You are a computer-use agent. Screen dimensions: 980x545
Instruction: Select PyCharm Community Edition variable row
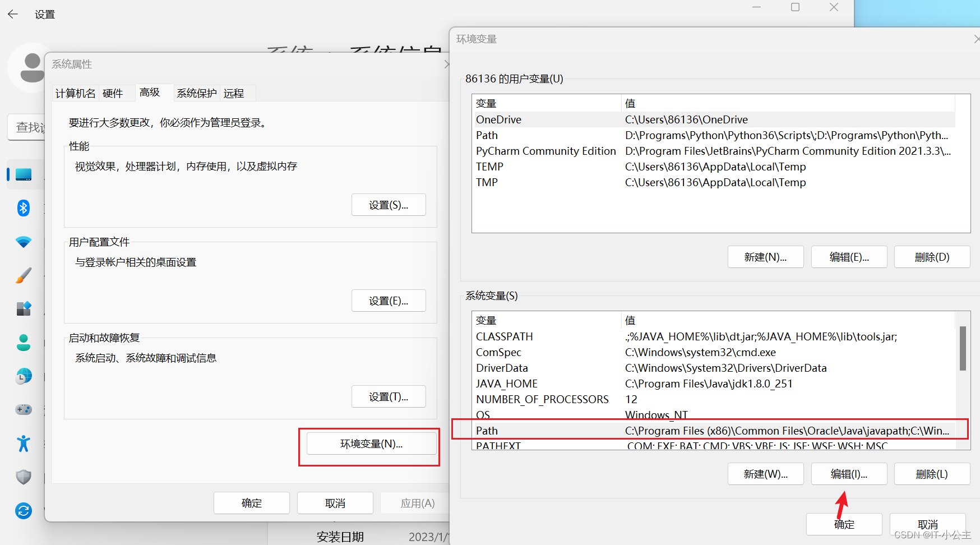714,151
